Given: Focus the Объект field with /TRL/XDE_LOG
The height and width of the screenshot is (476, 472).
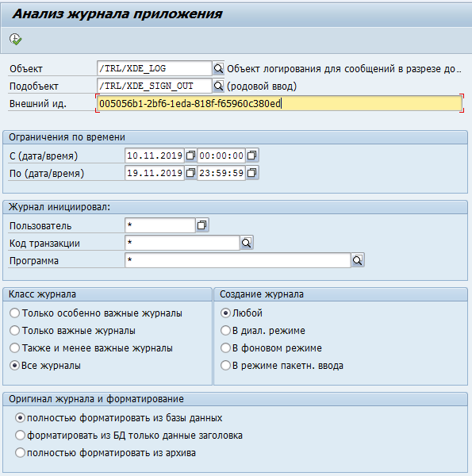Looking at the screenshot, I should [154, 68].
